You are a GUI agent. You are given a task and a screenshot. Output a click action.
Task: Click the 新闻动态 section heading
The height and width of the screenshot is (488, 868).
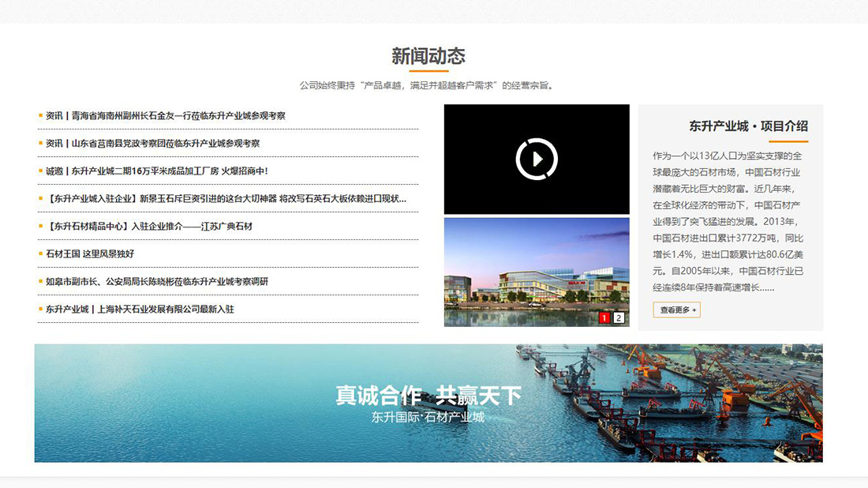(428, 56)
